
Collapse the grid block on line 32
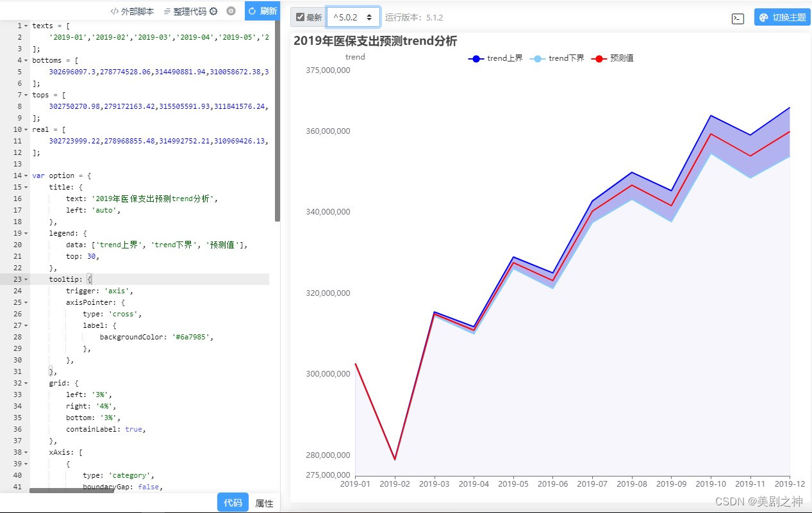tap(26, 383)
